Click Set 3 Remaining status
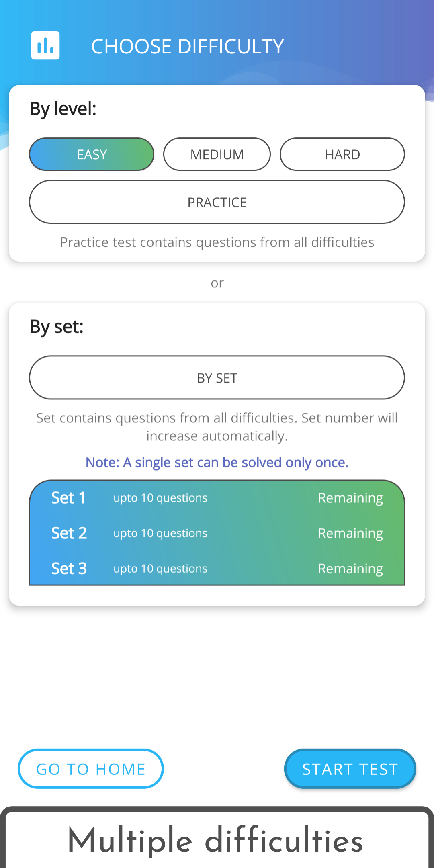Screen dimensions: 434x868 point(350,569)
